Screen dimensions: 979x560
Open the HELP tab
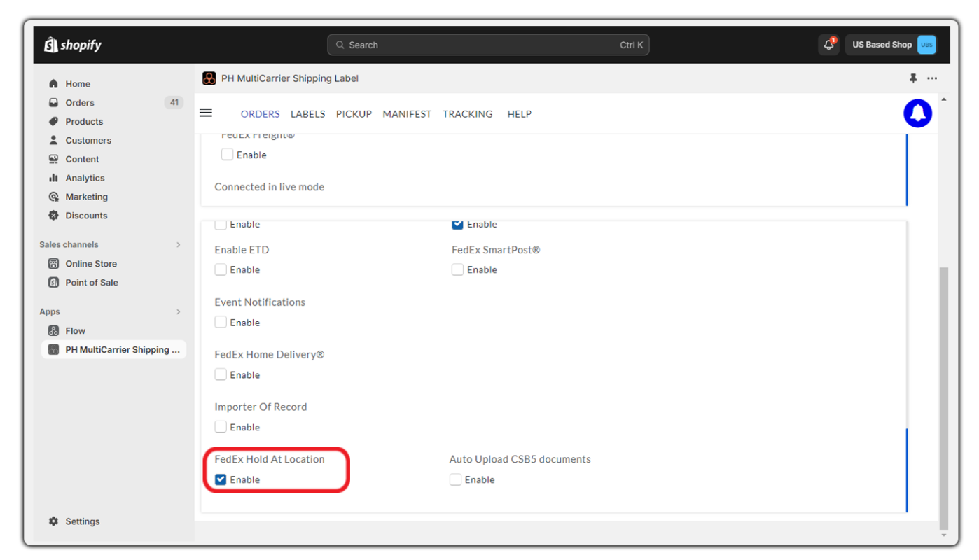coord(520,114)
